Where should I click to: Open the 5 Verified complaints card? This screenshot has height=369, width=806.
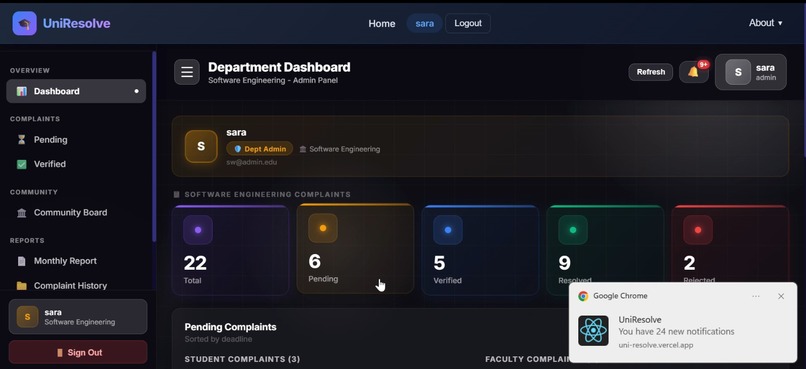pyautogui.click(x=480, y=250)
